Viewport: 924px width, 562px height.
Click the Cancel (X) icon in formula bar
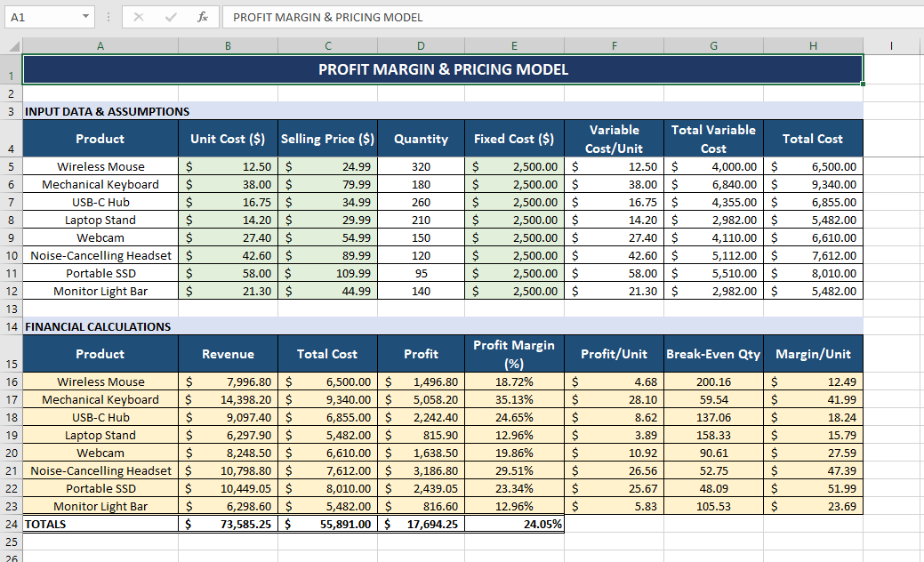point(139,17)
